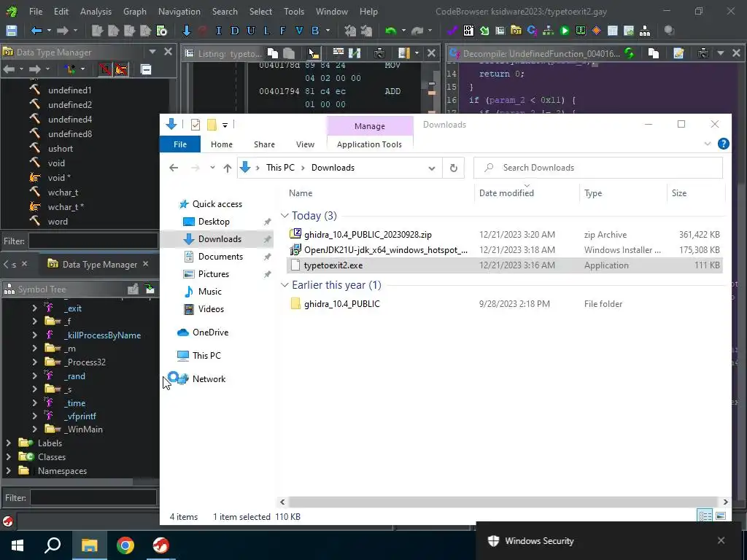The width and height of the screenshot is (747, 560).
Task: Select the Application Tools ribbon tab
Action: [x=369, y=144]
